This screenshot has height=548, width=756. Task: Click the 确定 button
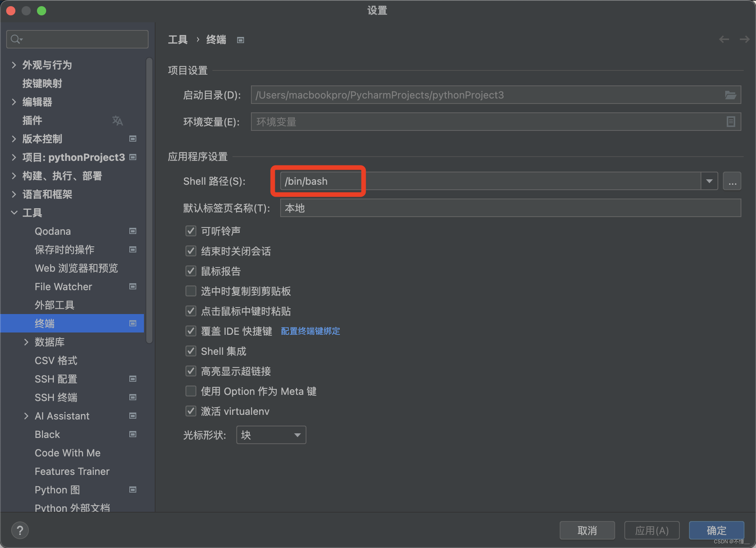click(x=716, y=530)
